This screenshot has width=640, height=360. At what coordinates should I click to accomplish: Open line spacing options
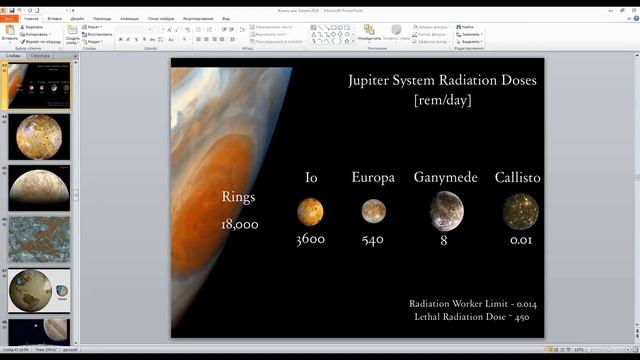pyautogui.click(x=242, y=30)
